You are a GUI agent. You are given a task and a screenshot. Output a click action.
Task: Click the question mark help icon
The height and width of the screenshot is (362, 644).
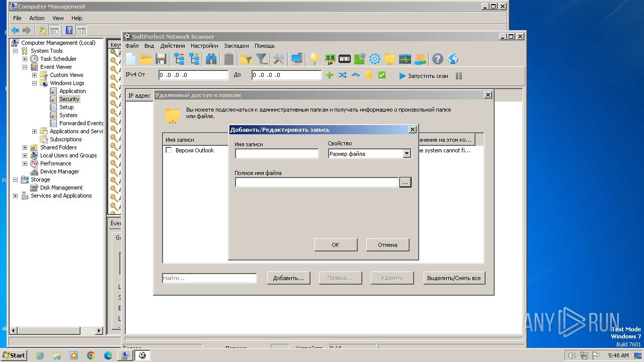pos(438,59)
